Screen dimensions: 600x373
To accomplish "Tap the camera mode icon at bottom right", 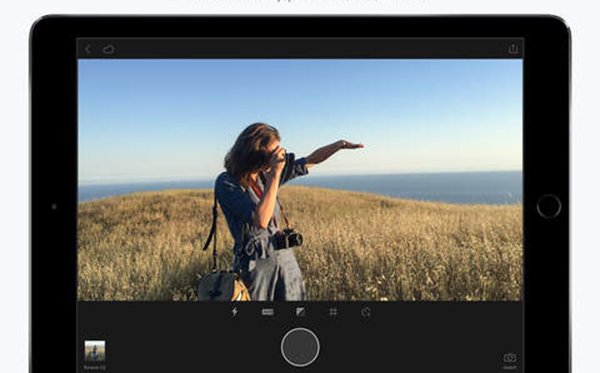I will pyautogui.click(x=510, y=358).
